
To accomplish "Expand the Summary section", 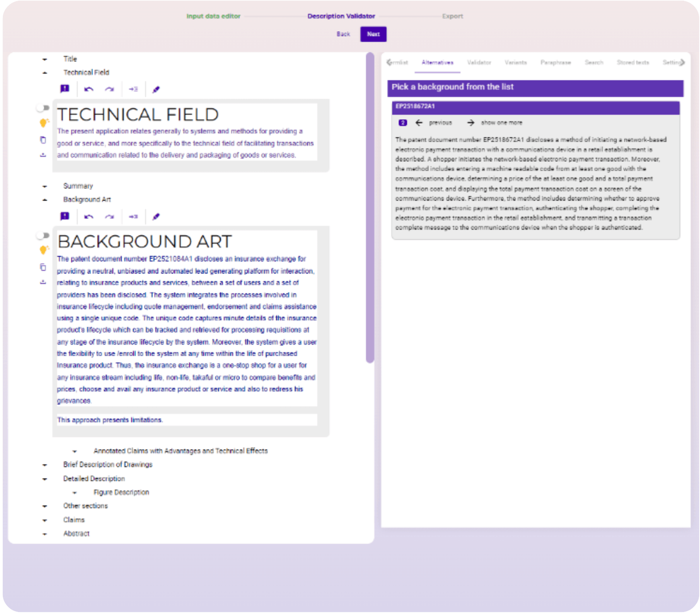I will 45,186.
